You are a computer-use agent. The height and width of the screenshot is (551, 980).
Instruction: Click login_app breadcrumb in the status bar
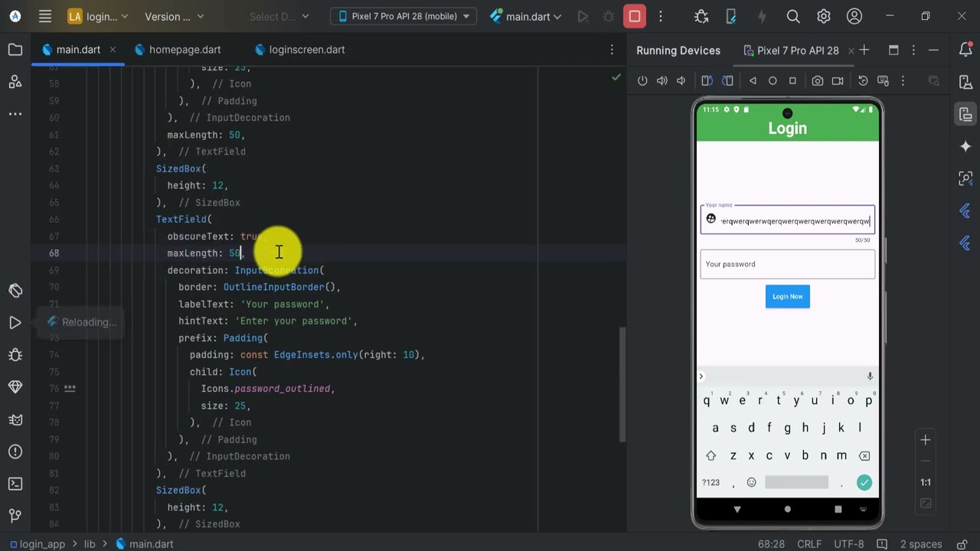pos(41,544)
